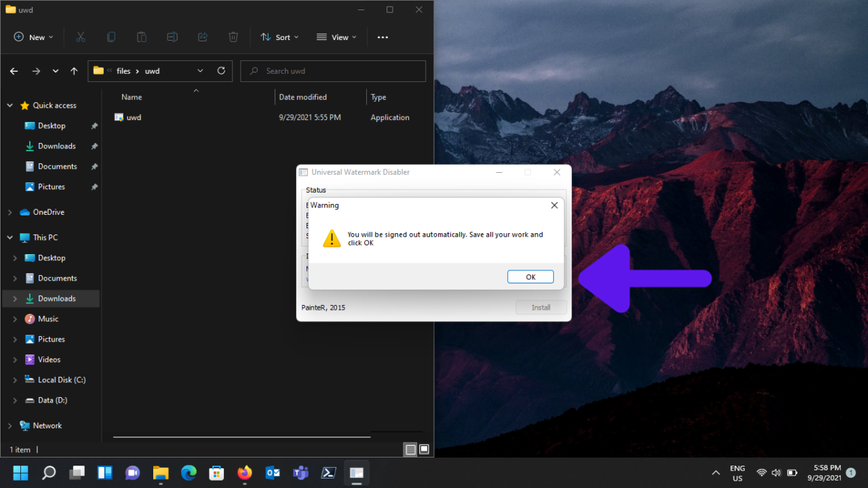
Task: Collapse the Quick access section
Action: click(9, 105)
